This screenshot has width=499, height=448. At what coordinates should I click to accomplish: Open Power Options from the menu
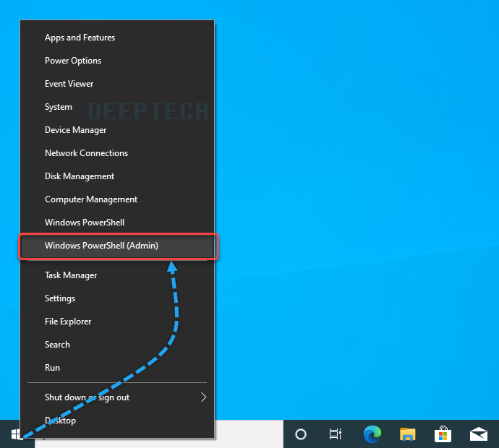click(117, 61)
